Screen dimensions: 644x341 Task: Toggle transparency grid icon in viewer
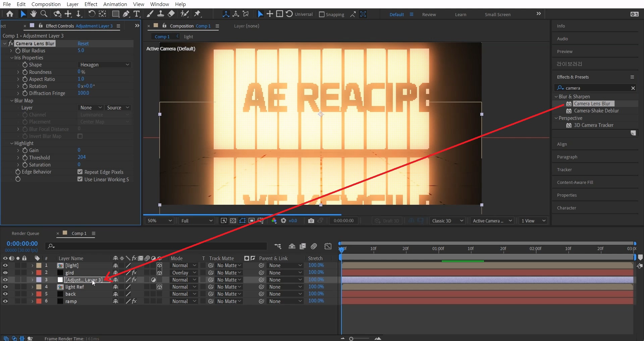coord(233,221)
